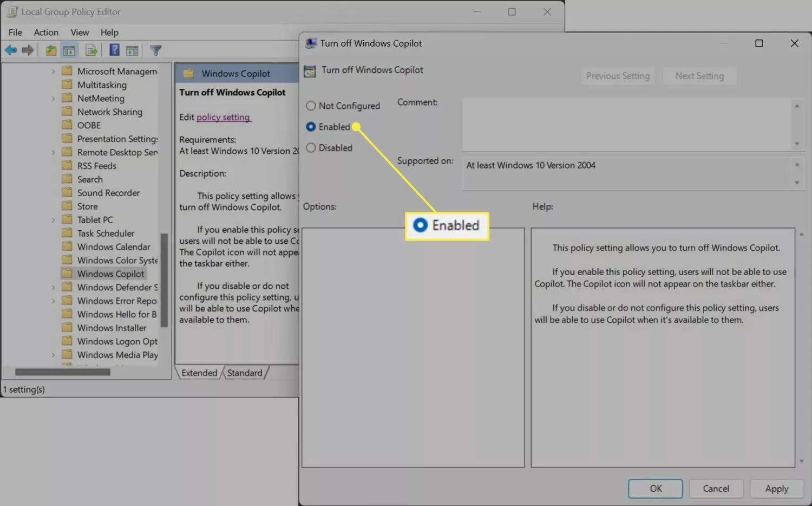This screenshot has height=506, width=812.
Task: Open the Help menu
Action: (x=109, y=33)
